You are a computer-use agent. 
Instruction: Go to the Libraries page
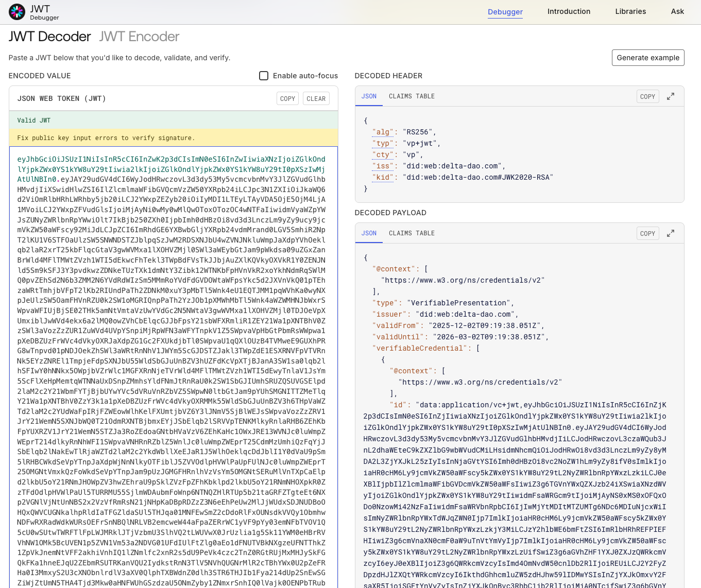pos(630,11)
